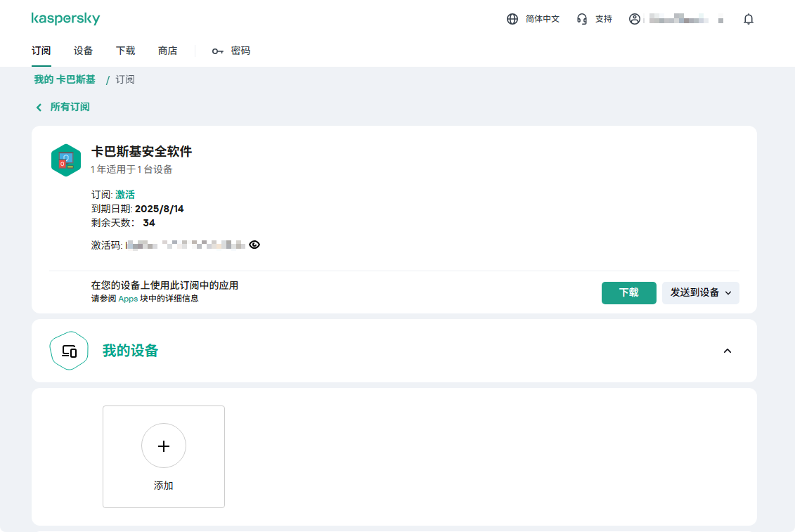Click the 卡巴斯基安全软件 title
795x532 pixels.
point(141,152)
